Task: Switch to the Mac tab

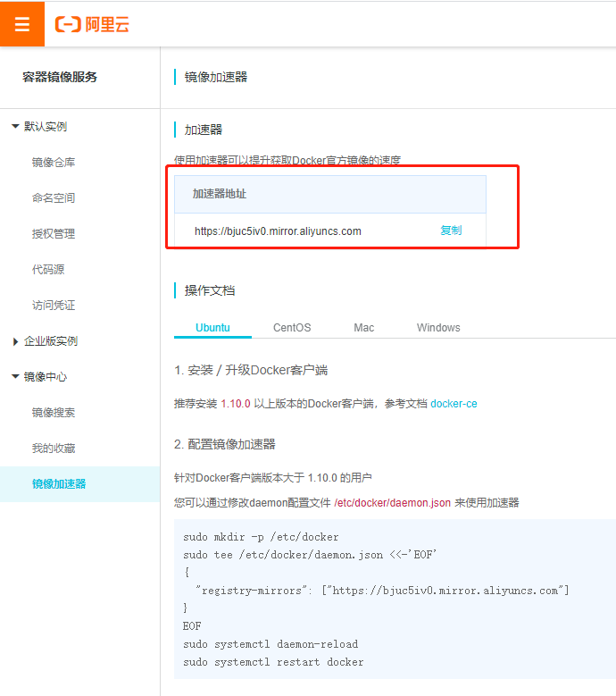Action: coord(363,328)
